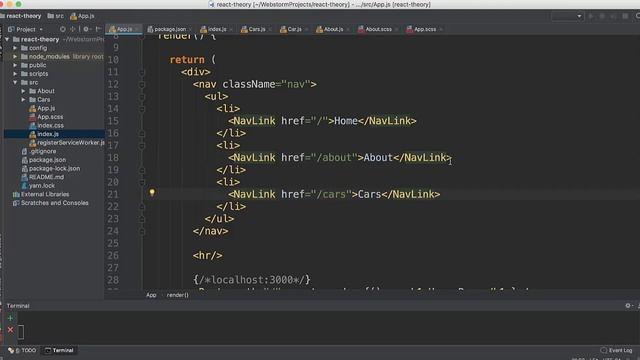Viewport: 640px width, 360px height.
Task: Collapse the src folder
Action: [x=15, y=82]
